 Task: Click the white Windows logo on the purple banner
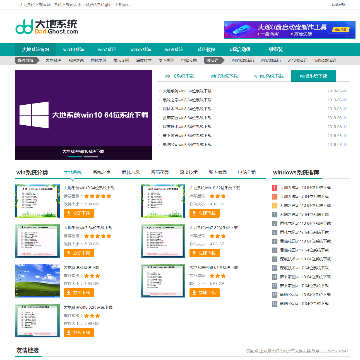pos(34,115)
